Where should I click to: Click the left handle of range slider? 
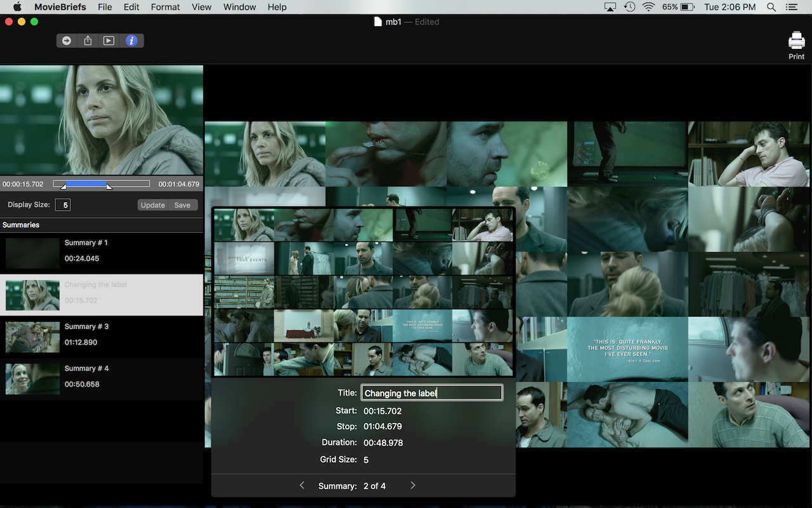[x=63, y=186]
